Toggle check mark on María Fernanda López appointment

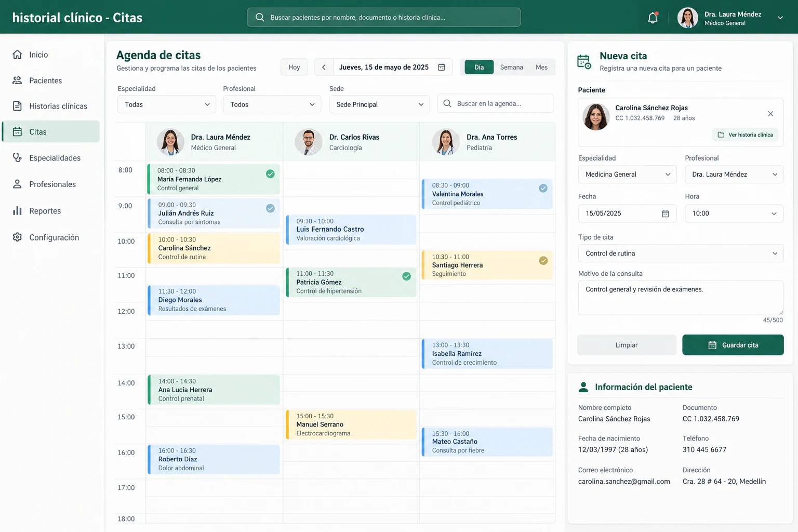click(270, 174)
